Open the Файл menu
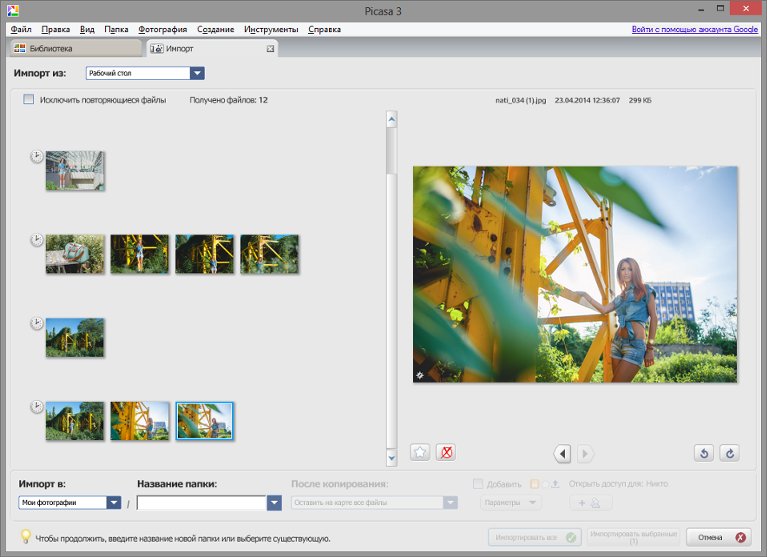The image size is (767, 557). (x=21, y=29)
